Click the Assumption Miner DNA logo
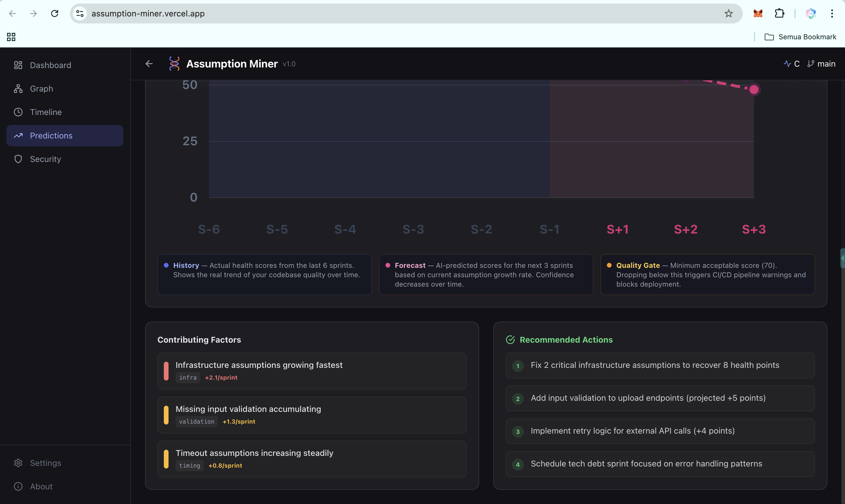This screenshot has width=845, height=504. [174, 64]
